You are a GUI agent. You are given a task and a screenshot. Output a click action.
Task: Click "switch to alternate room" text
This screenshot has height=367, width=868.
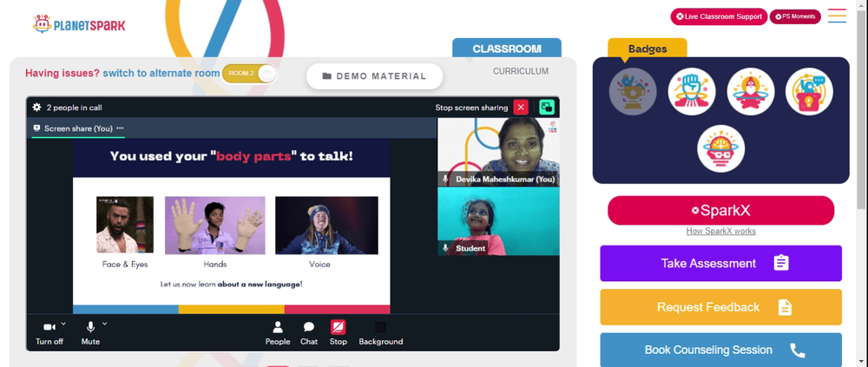(x=161, y=73)
